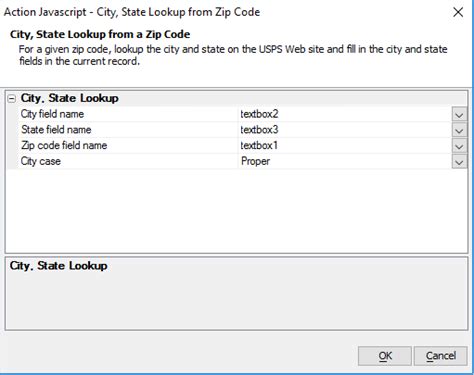The width and height of the screenshot is (474, 375).
Task: Open the City case dropdown arrow
Action: coord(459,162)
